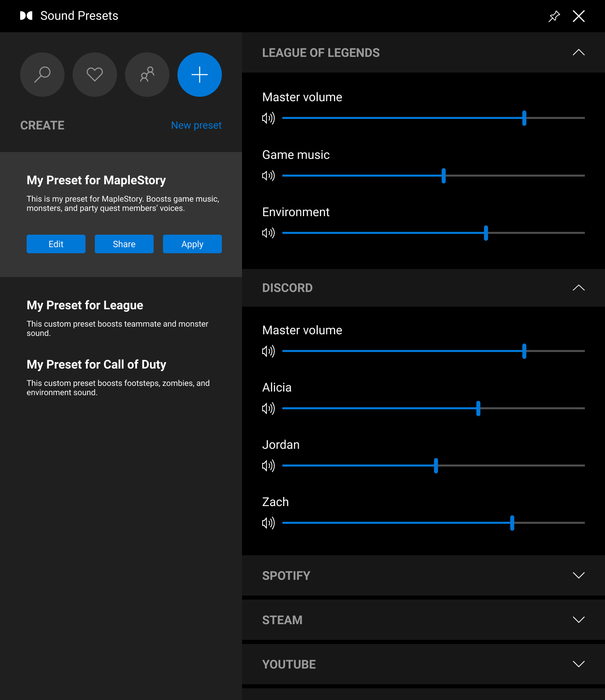Adjust the Game music slider
The image size is (605, 700).
(x=444, y=176)
